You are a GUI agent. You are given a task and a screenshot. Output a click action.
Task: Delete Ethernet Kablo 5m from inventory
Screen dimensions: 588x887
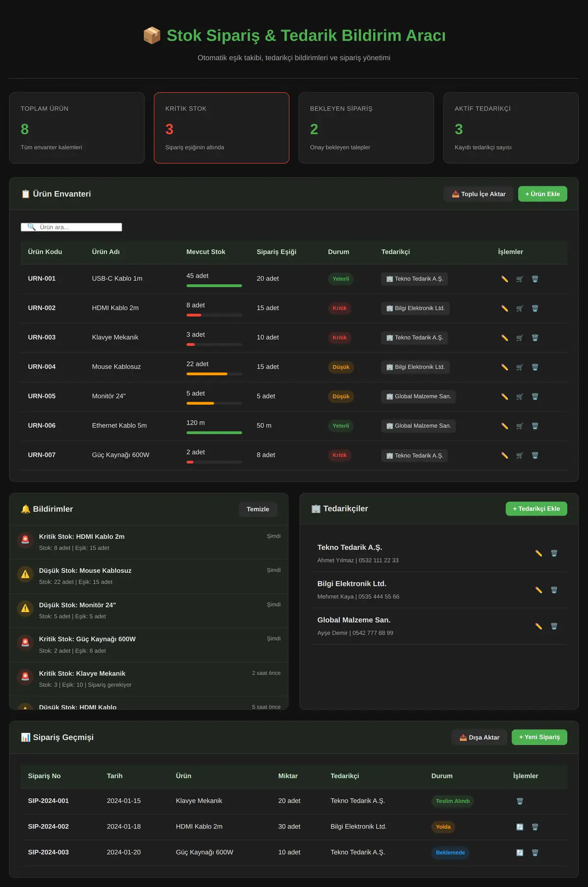[535, 426]
